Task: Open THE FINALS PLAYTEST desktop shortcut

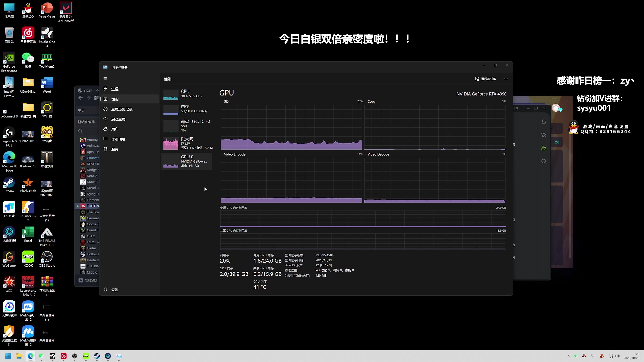Action: tap(47, 236)
